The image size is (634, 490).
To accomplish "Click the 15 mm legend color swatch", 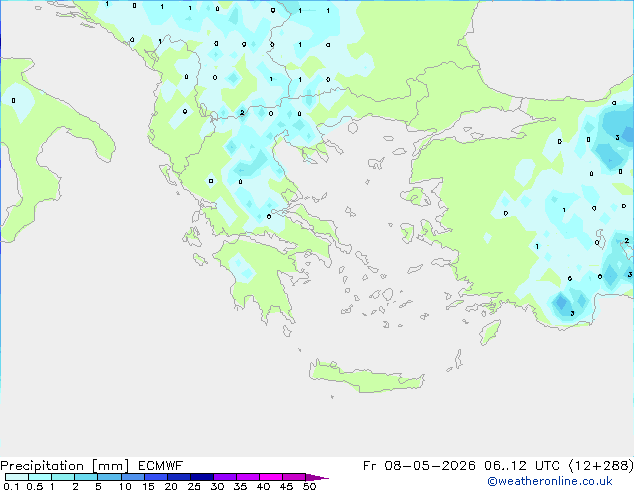I will 155,477.
